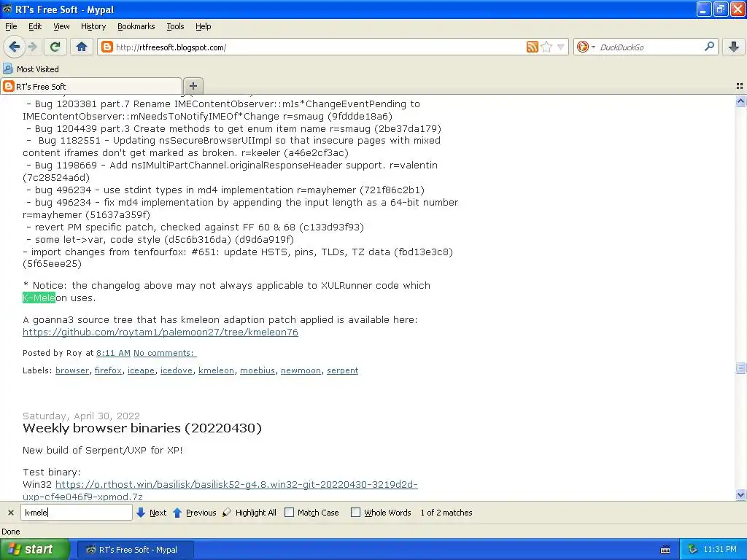Bookmark this page with the star icon
The image size is (747, 560).
click(546, 47)
